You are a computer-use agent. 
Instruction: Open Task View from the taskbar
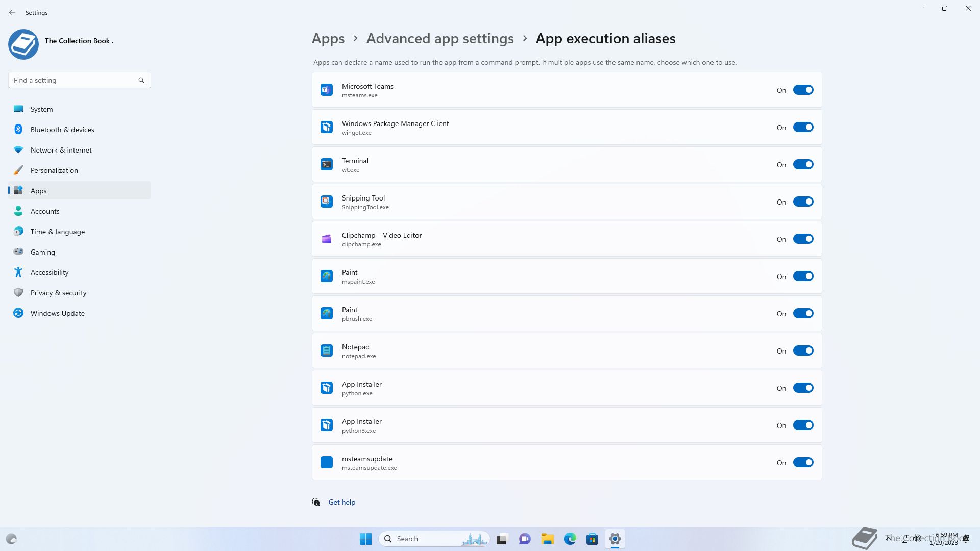[502, 539]
